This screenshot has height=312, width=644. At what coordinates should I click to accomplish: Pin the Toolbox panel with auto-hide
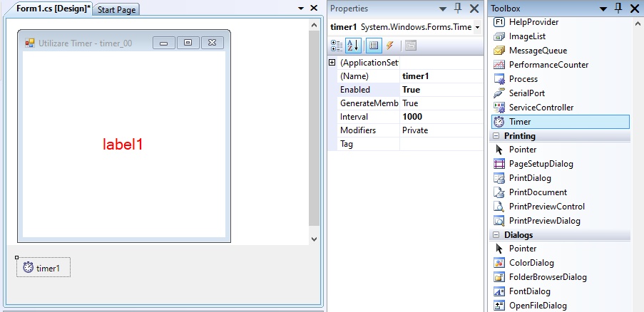coord(618,9)
